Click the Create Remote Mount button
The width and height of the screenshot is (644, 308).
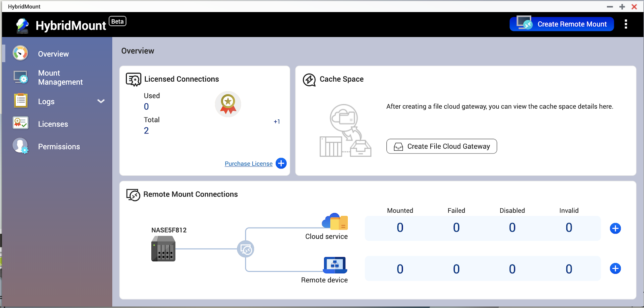click(561, 24)
